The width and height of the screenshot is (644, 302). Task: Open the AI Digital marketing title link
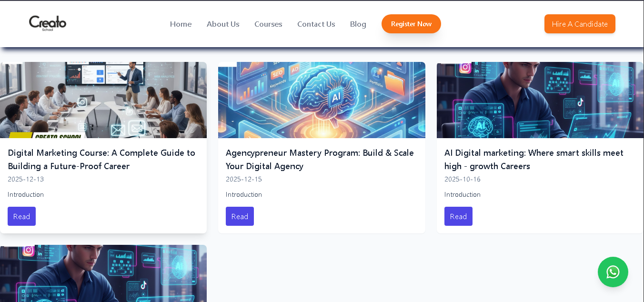pos(534,160)
